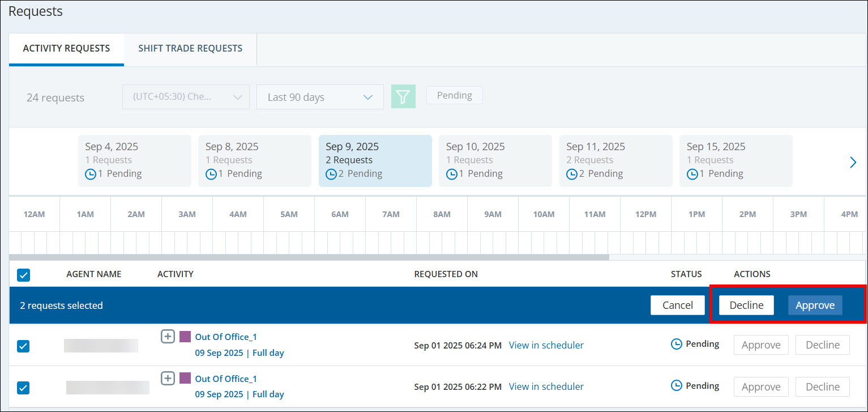The image size is (868, 412).
Task: Uncheck the first request row checkbox
Action: (23, 346)
